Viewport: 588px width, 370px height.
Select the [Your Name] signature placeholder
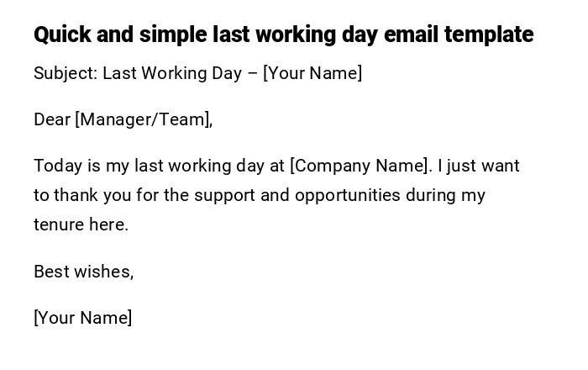click(x=82, y=318)
